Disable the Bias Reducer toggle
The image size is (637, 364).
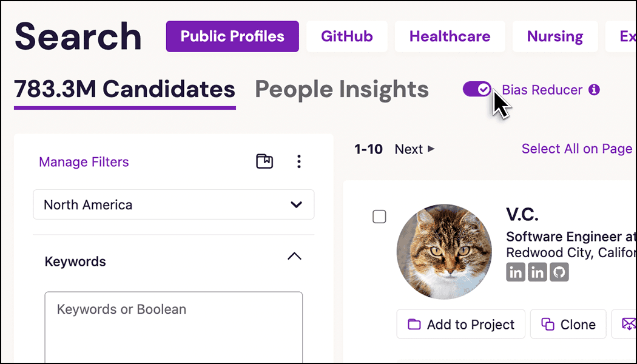(476, 89)
